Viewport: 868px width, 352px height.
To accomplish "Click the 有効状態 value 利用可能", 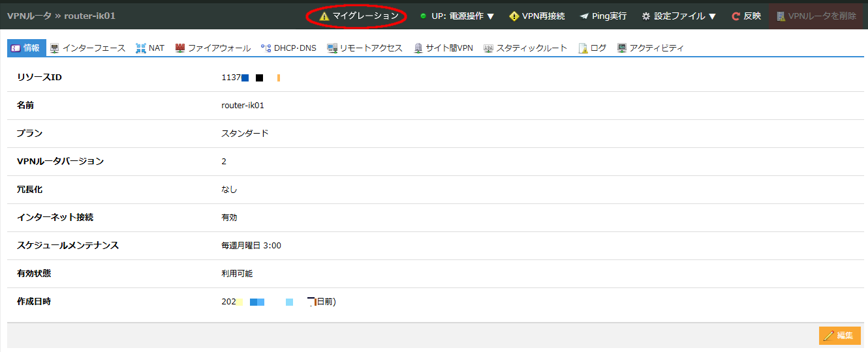I will (237, 274).
